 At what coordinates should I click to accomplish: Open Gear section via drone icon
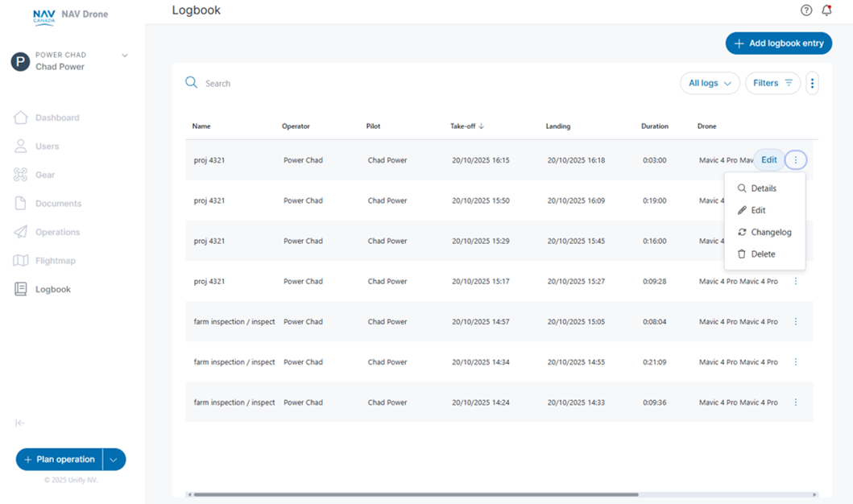(21, 175)
